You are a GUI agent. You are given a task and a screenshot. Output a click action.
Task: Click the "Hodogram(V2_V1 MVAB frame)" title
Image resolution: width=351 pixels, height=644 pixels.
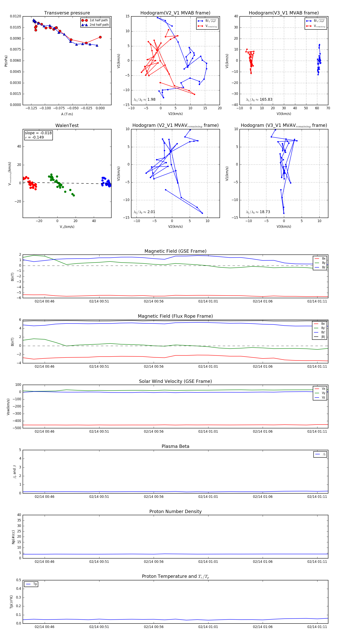pyautogui.click(x=175, y=13)
